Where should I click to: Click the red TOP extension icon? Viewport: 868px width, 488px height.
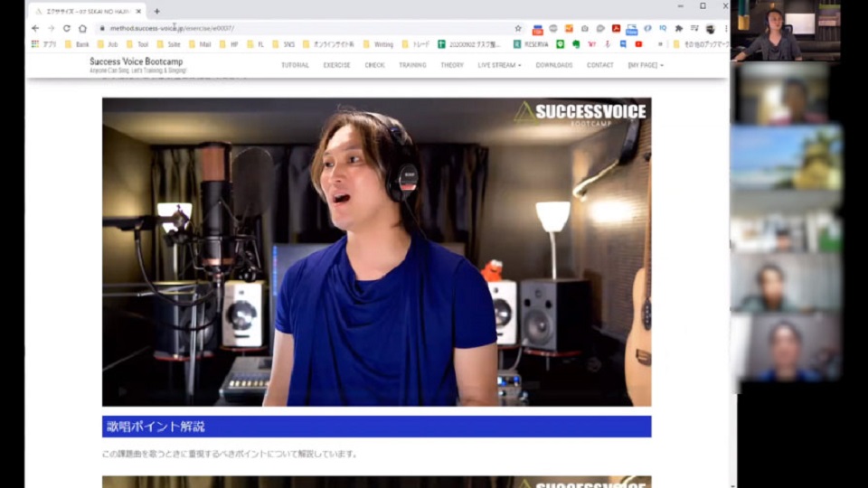(x=537, y=29)
